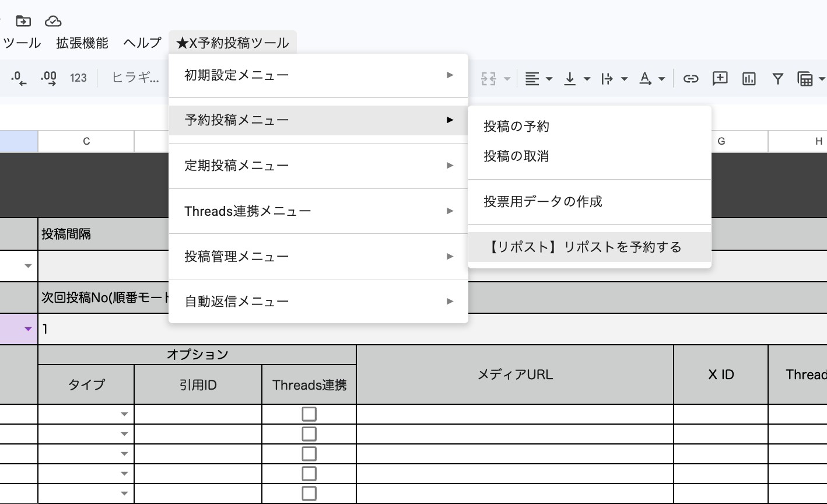Select column C header

(x=86, y=141)
